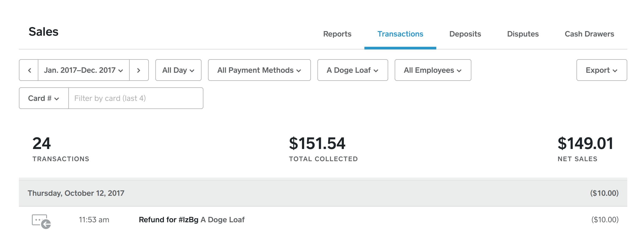This screenshot has width=644, height=232.
Task: Open All Payment Methods dropdown
Action: pos(259,70)
